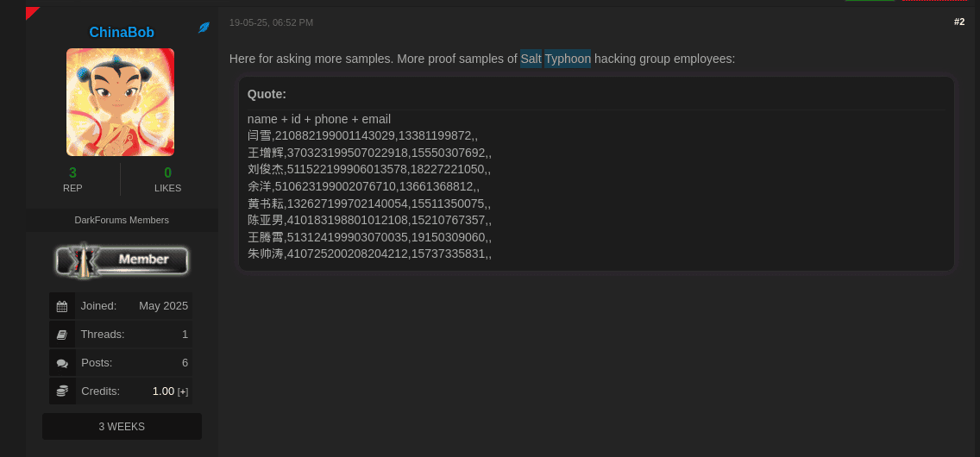Click the book icon beside Threads
Image resolution: width=980 pixels, height=457 pixels.
62,335
